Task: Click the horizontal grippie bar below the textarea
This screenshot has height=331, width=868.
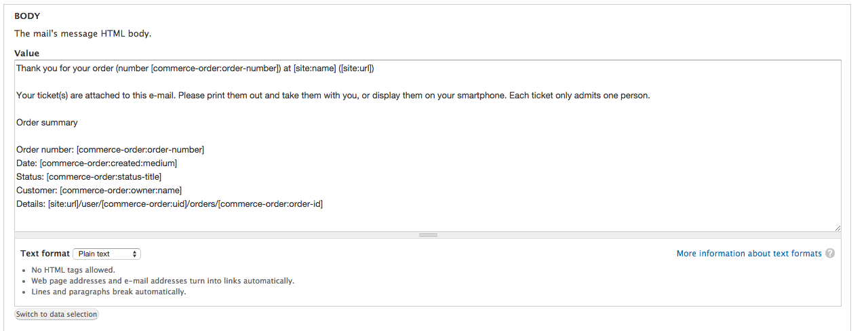Action: (x=428, y=235)
